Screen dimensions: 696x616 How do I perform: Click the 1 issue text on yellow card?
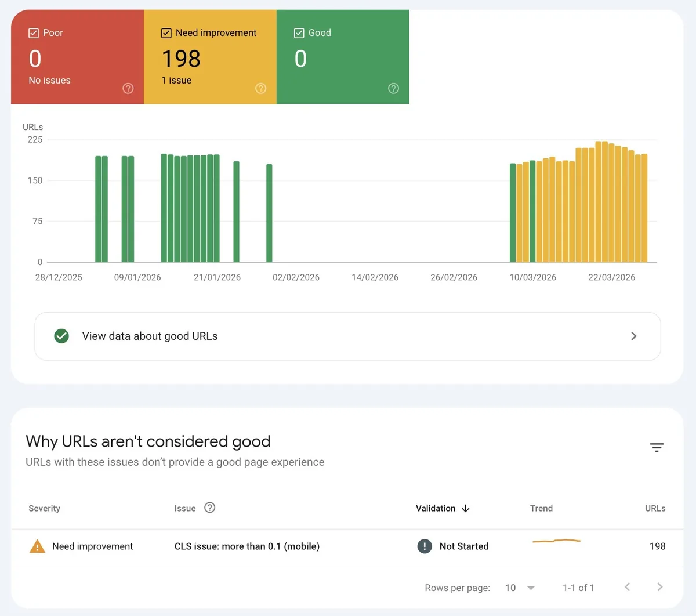(176, 80)
